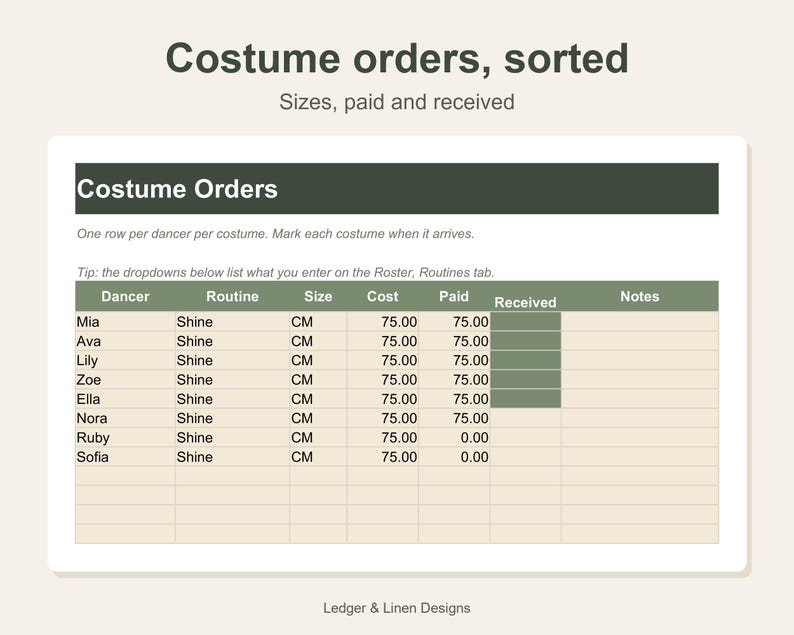Viewport: 794px width, 635px height.
Task: Select the Cost column header
Action: tap(383, 296)
